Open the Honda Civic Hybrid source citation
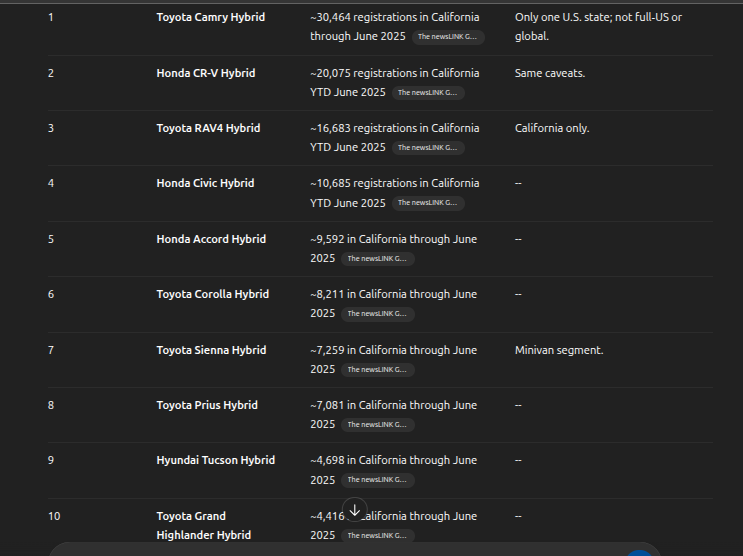This screenshot has height=556, width=743. [428, 203]
